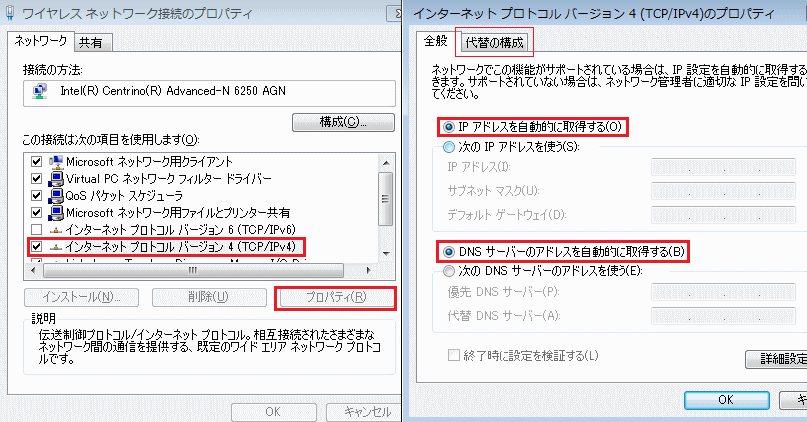Click the Intel Centrino network adapter icon

coord(40,92)
